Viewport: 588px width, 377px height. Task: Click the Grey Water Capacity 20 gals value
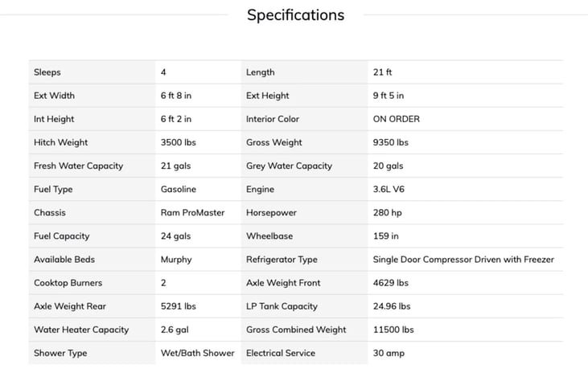(389, 166)
